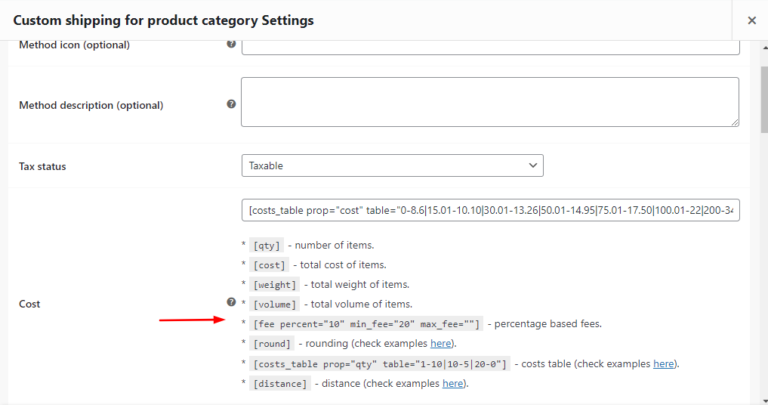Screen dimensions: 768x405
Task: Click the scrollbar down arrow
Action: (764, 401)
